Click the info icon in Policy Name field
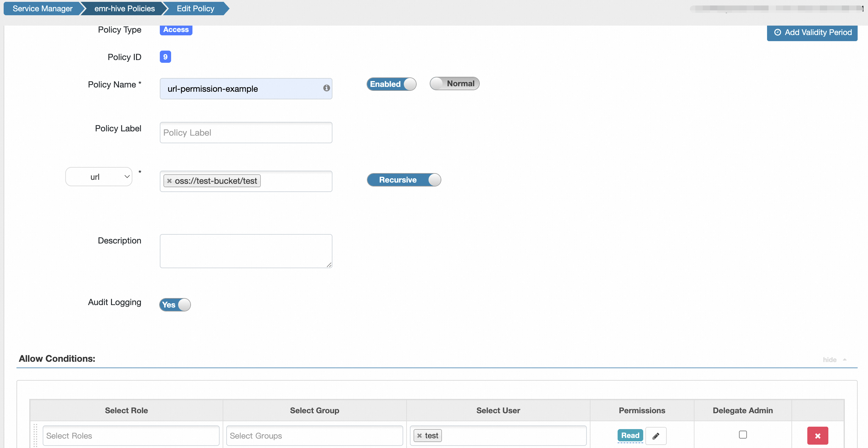 tap(326, 88)
